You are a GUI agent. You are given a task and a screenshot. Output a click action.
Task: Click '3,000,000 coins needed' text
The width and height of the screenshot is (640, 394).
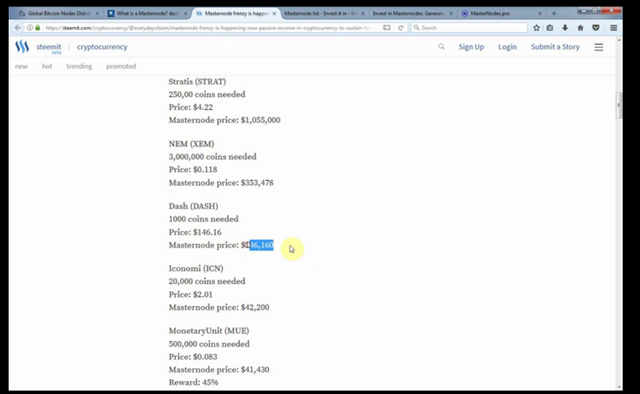pos(213,157)
